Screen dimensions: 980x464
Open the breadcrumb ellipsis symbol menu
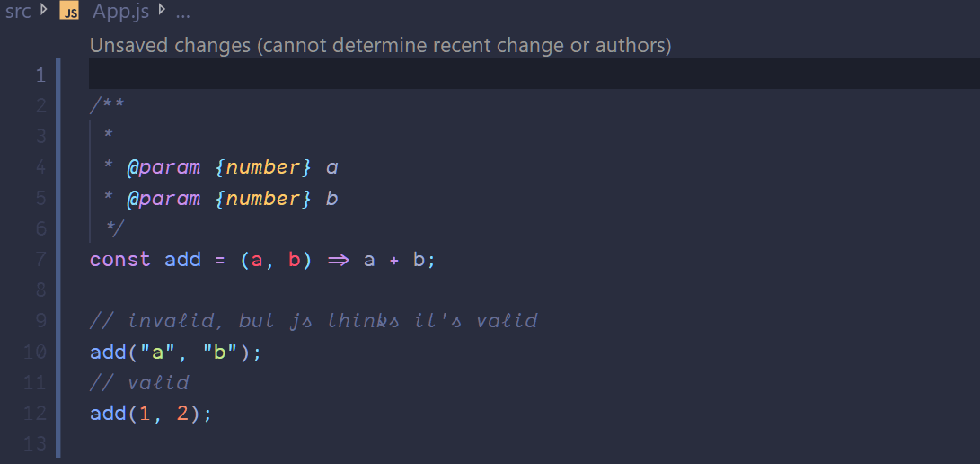pos(182,13)
